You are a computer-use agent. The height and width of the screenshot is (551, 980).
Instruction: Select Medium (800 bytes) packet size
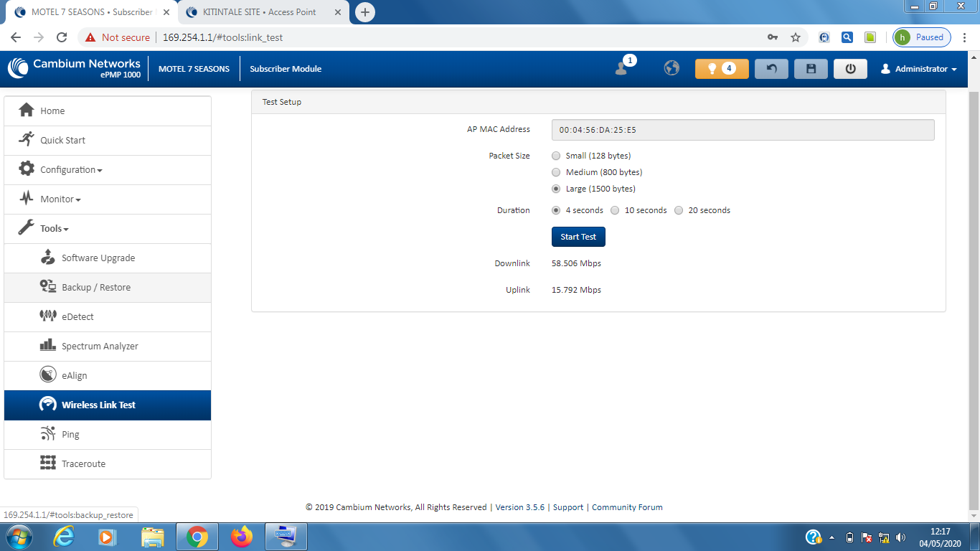click(556, 172)
